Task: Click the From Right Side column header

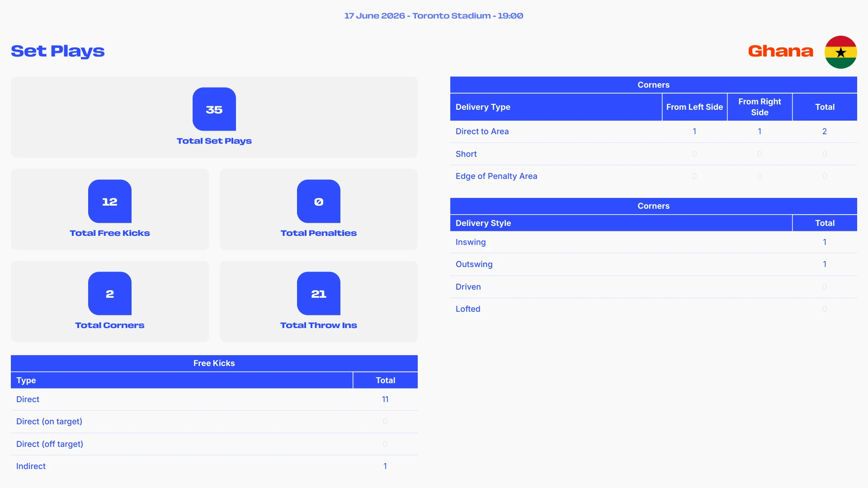Action: click(x=759, y=107)
